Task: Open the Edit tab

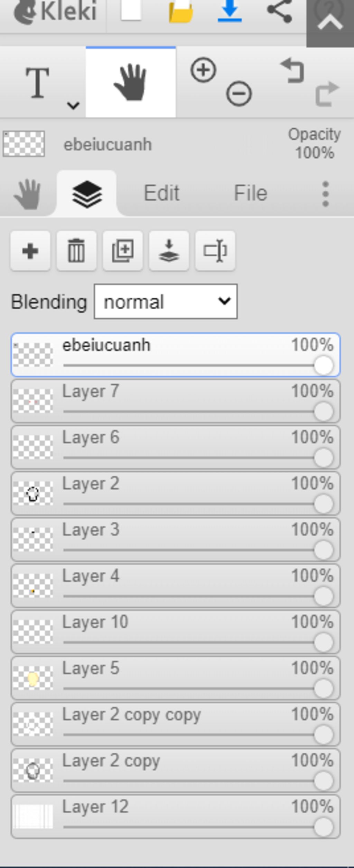Action: [161, 193]
